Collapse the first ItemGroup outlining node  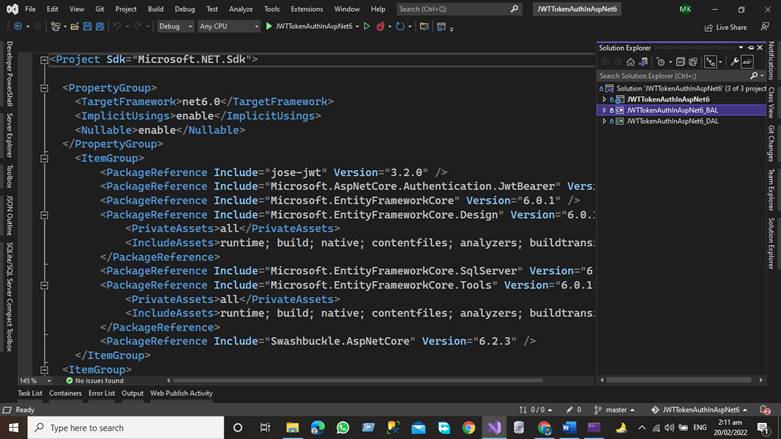tap(44, 158)
